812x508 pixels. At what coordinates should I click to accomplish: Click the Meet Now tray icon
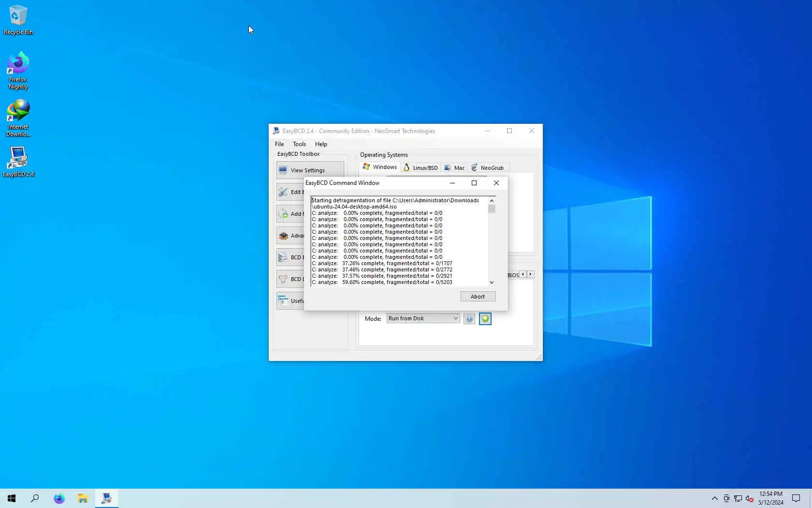pos(726,498)
